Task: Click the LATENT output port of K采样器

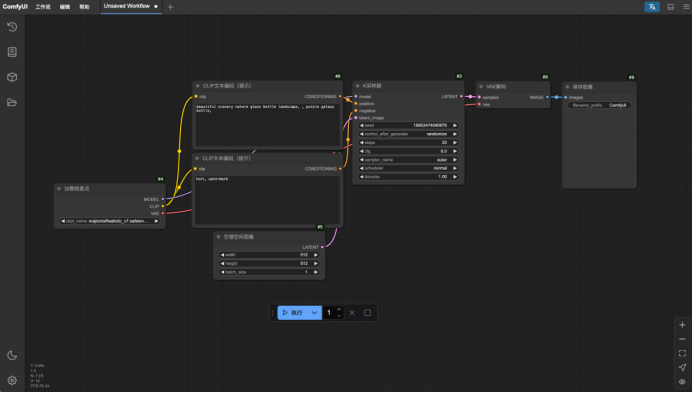Action: (462, 96)
